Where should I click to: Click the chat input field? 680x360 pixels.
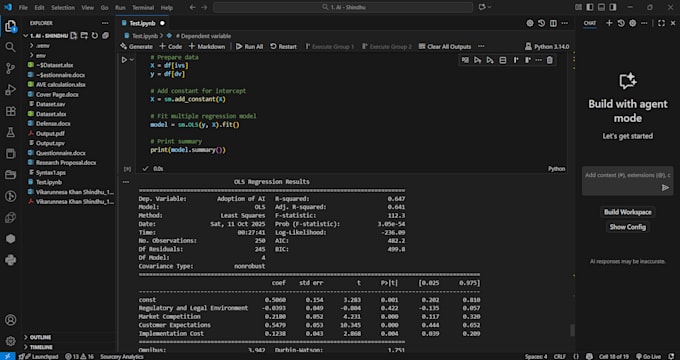point(628,175)
